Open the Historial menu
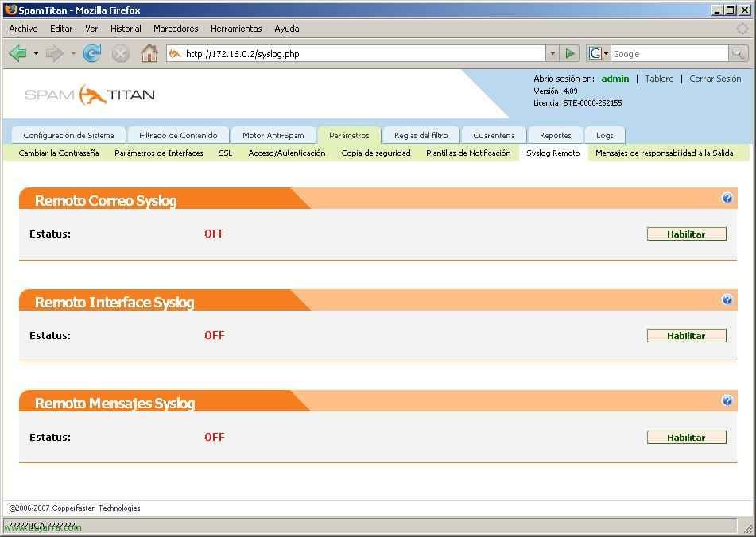Image resolution: width=756 pixels, height=537 pixels. pos(126,29)
